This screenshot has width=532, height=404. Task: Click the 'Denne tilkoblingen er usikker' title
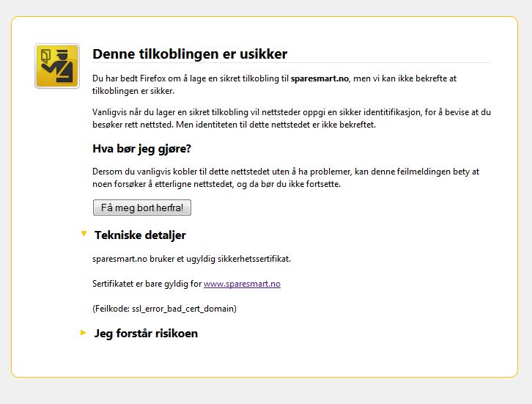[x=190, y=54]
